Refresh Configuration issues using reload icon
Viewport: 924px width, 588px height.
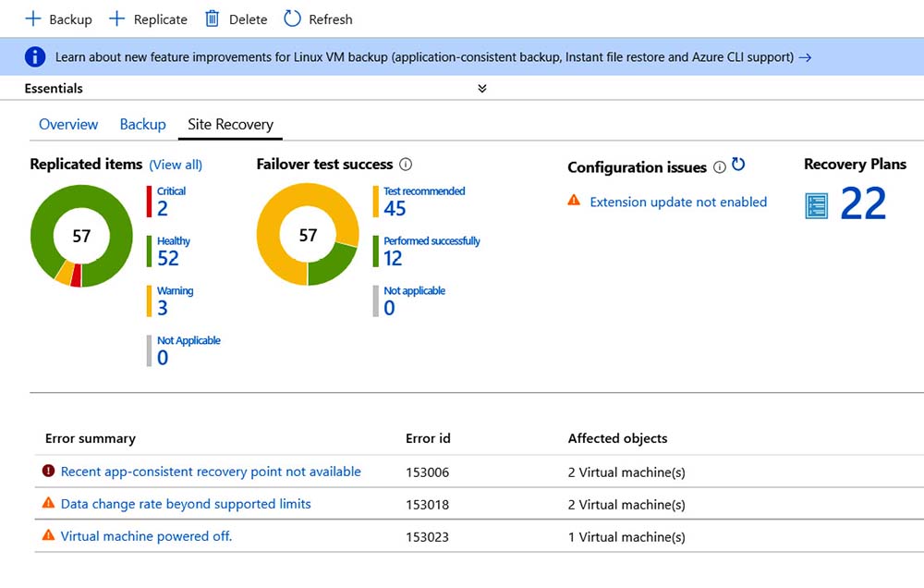tap(738, 165)
